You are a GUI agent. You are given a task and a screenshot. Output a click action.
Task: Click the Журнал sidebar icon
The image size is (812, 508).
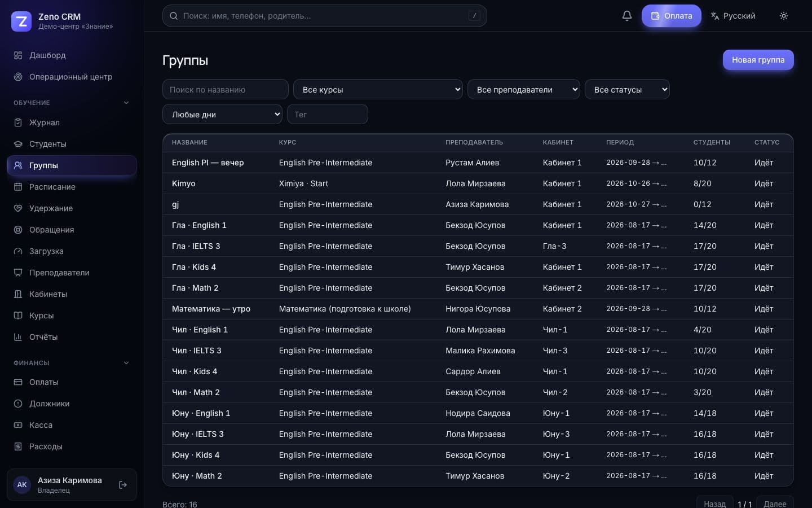(18, 122)
